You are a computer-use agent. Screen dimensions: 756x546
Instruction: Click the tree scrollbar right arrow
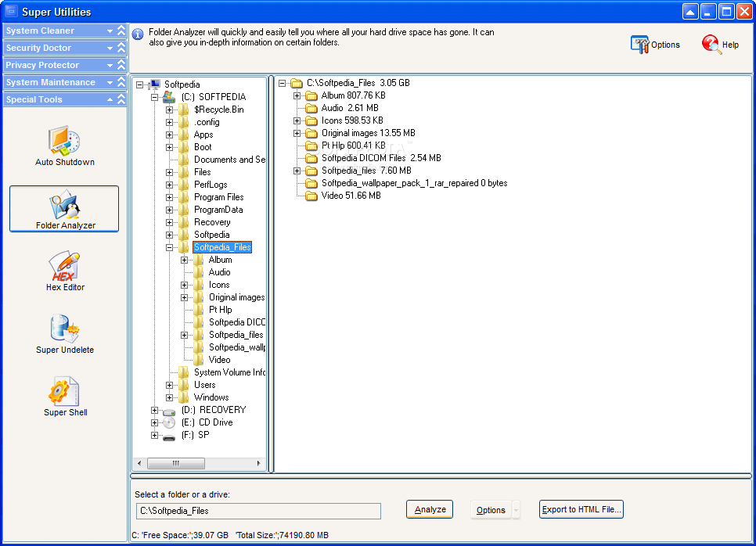(258, 464)
